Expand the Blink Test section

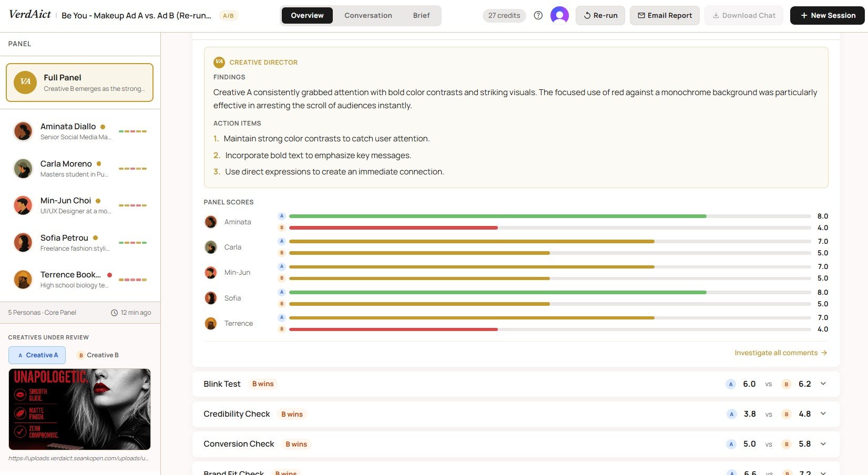823,384
